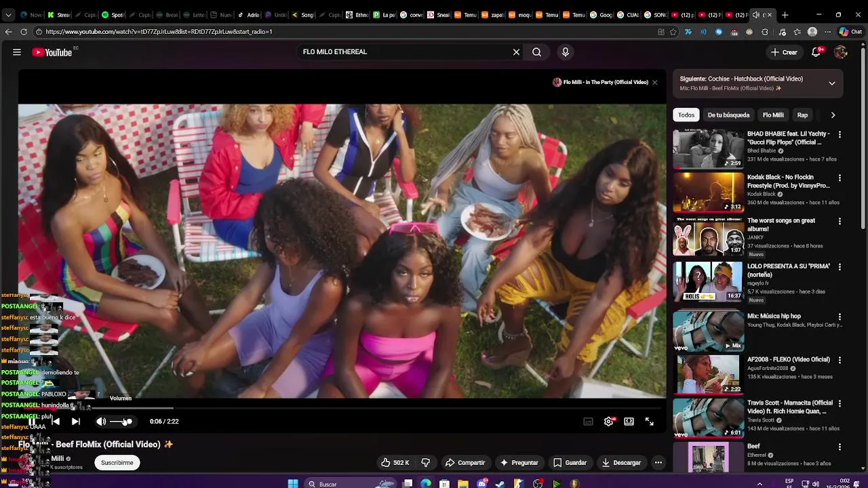This screenshot has height=488, width=868.
Task: Open the Gucci Flip Flops video thumbnail
Action: [708, 148]
